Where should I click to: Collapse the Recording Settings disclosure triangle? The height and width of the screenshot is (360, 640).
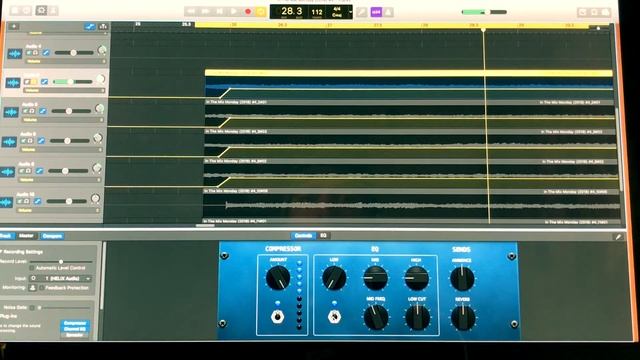[1, 252]
